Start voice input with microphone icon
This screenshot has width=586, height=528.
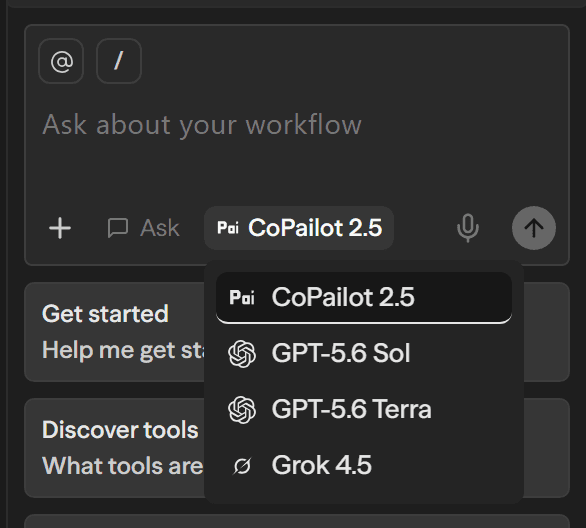pos(468,228)
